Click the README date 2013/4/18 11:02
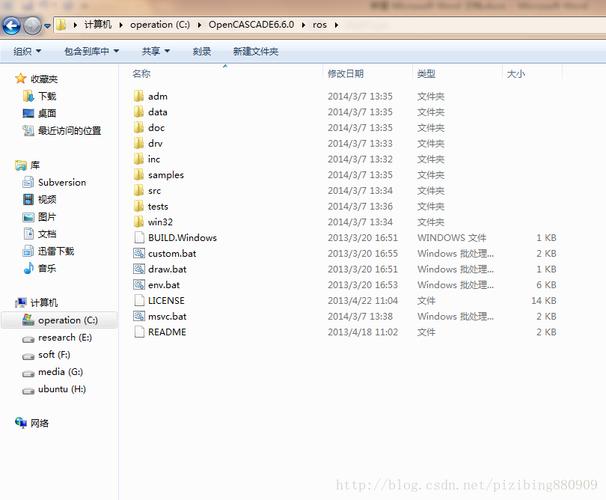The image size is (606, 500). pos(363,332)
